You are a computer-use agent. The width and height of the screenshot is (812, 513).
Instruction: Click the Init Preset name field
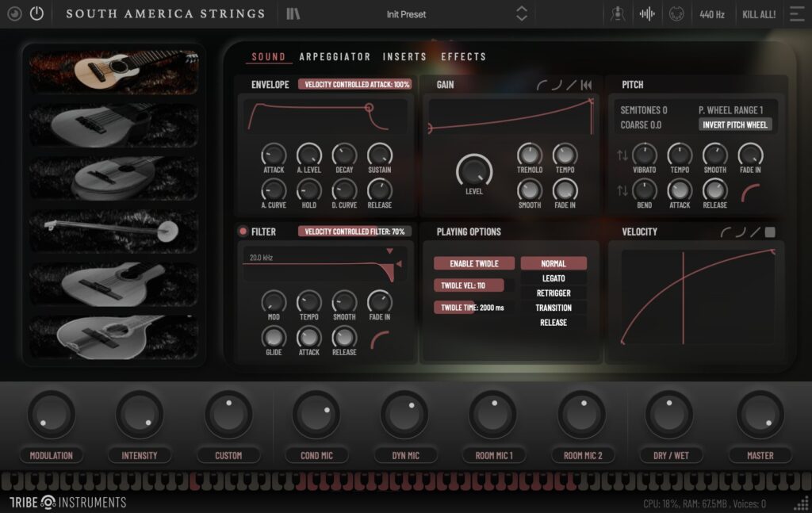click(x=407, y=14)
